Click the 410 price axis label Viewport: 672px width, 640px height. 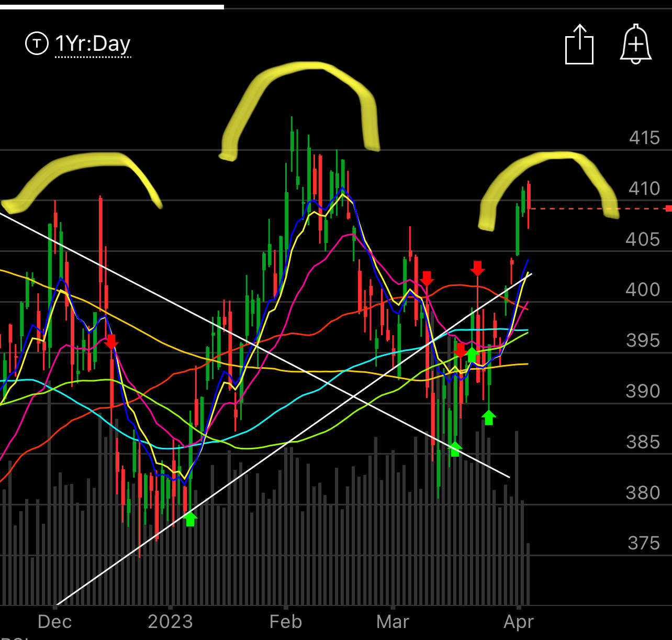pyautogui.click(x=644, y=189)
